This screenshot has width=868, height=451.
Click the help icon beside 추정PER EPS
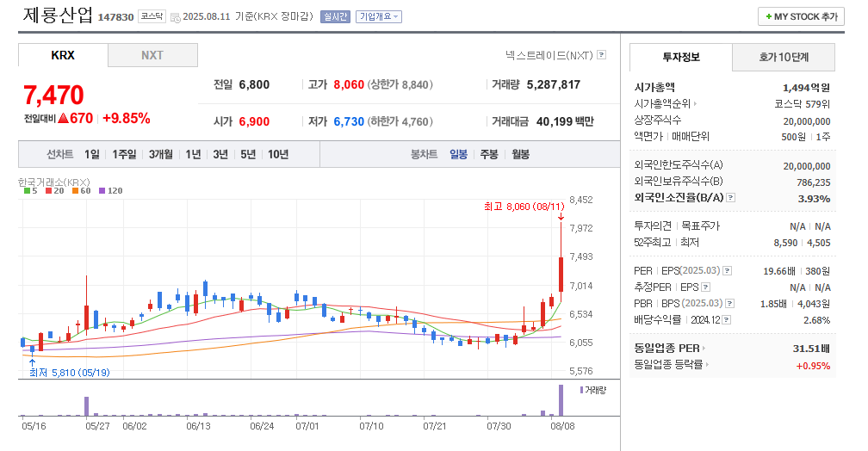click(705, 287)
